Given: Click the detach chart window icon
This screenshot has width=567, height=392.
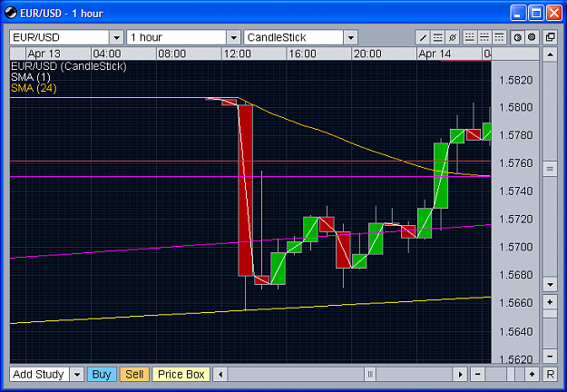Looking at the screenshot, I should point(550,37).
